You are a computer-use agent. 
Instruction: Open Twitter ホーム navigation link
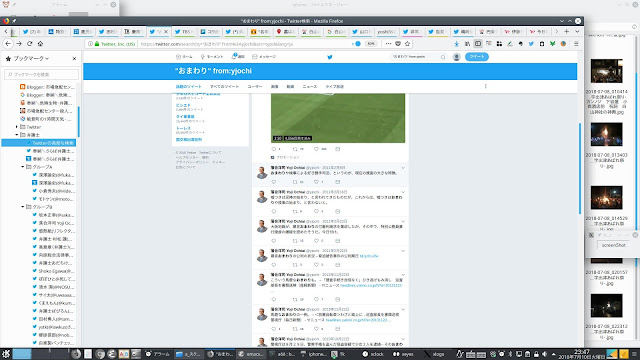(184, 57)
